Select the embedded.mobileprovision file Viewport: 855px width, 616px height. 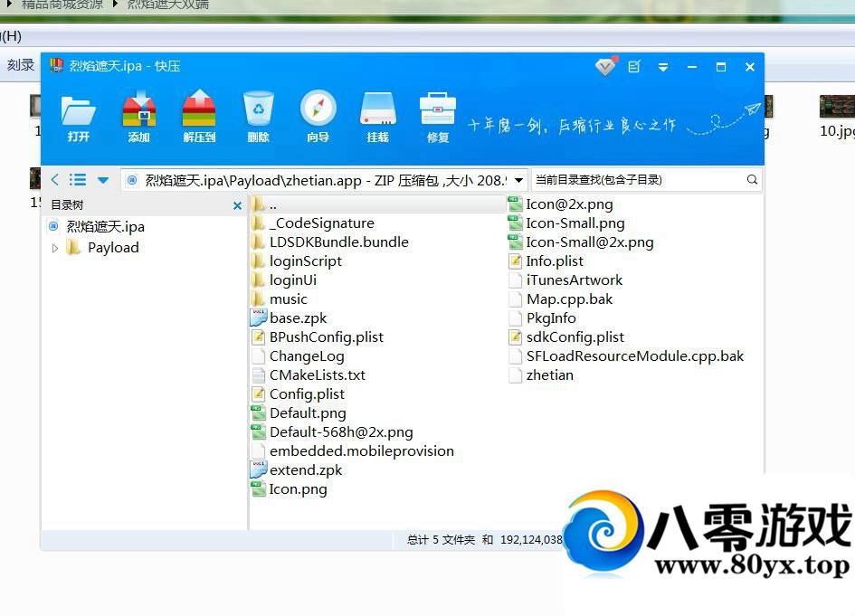pyautogui.click(x=362, y=451)
